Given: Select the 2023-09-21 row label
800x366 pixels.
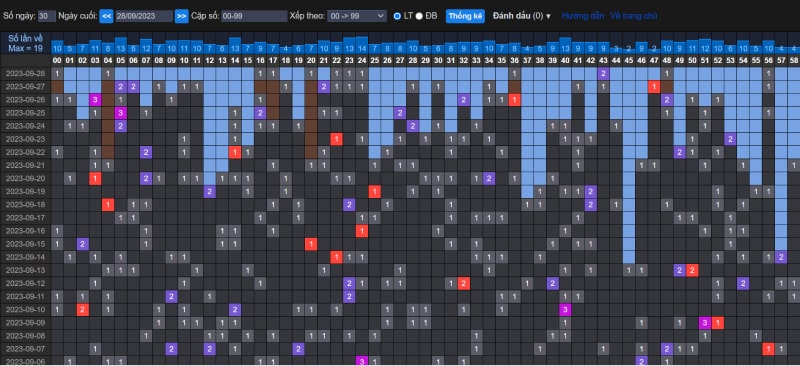Looking at the screenshot, I should (26, 165).
